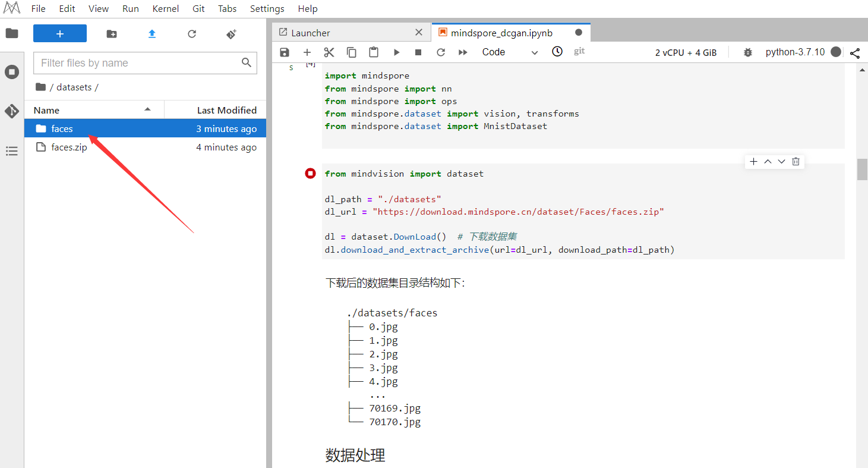Viewport: 868px width, 468px height.
Task: Click the kernel status circle indicator
Action: [836, 52]
